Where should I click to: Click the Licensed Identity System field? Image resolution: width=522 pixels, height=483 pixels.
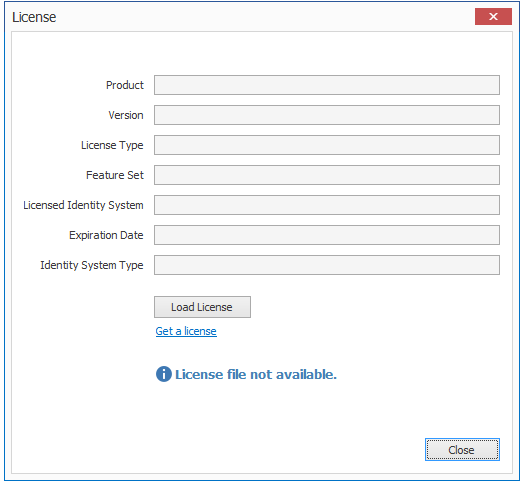coord(327,205)
